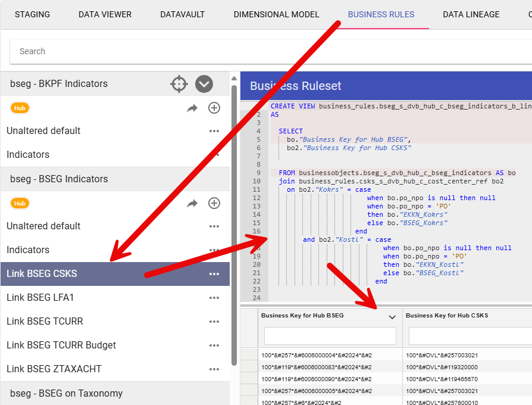The width and height of the screenshot is (532, 405).
Task: Click the crosshair locate icon beside BKPF Indicators
Action: (179, 84)
